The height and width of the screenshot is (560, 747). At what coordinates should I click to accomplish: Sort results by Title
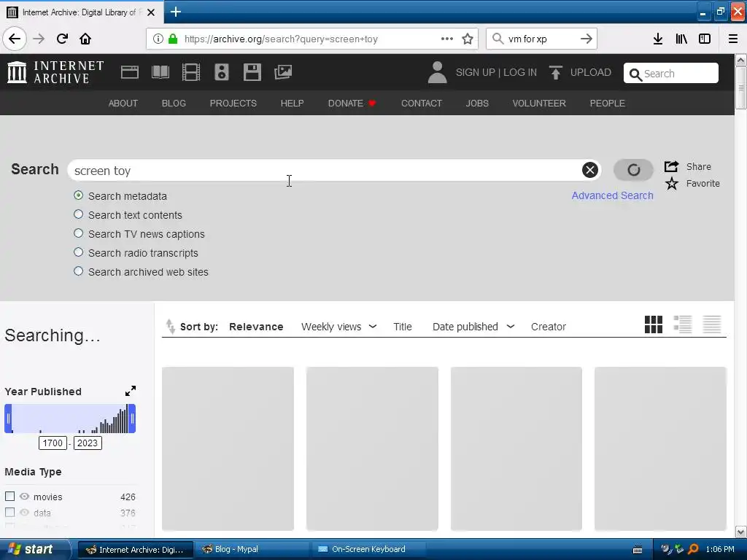click(403, 327)
